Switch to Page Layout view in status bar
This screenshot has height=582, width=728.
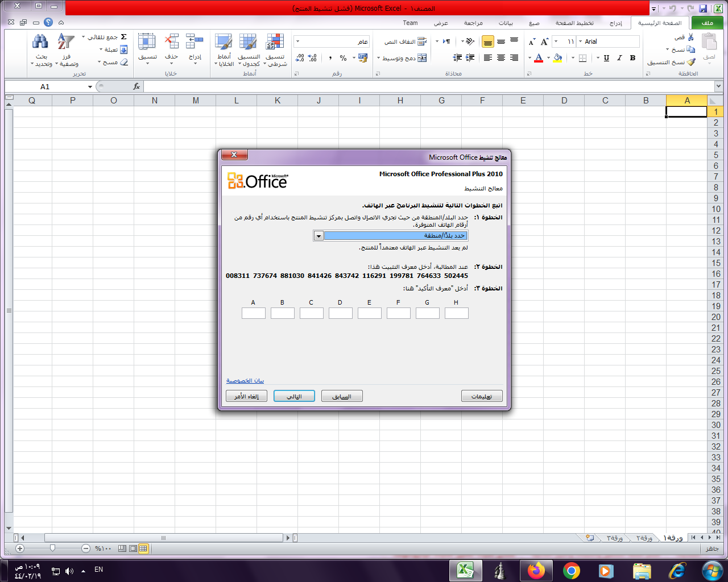pos(133,548)
